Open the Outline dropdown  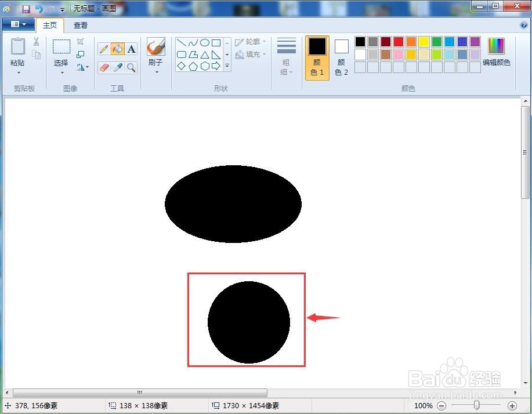[x=251, y=42]
